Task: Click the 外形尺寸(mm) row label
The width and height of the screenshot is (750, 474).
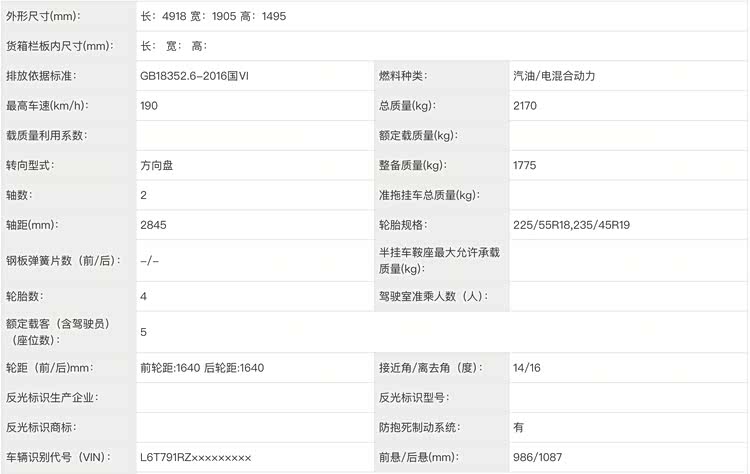Action: (x=45, y=17)
